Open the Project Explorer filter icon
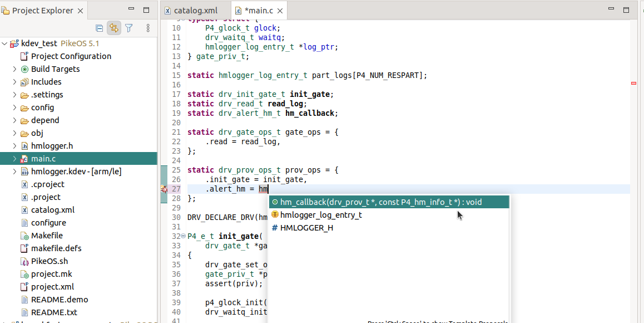 click(129, 28)
